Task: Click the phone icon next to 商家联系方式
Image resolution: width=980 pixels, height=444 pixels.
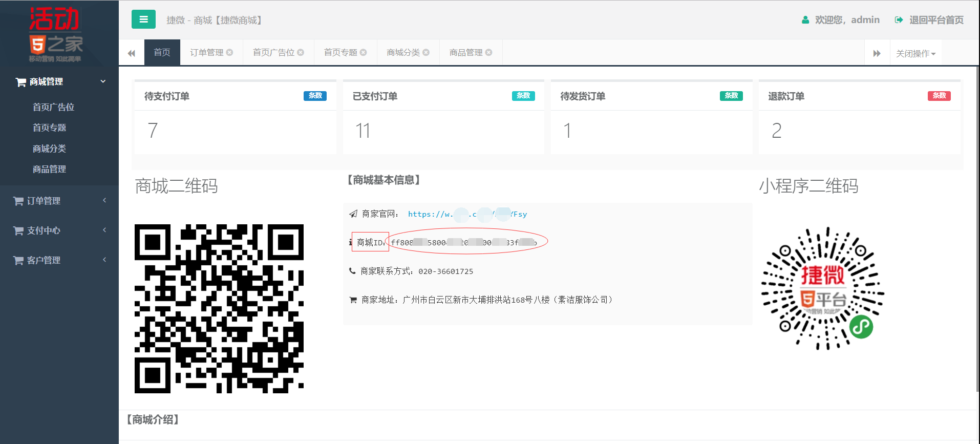Action: 352,271
